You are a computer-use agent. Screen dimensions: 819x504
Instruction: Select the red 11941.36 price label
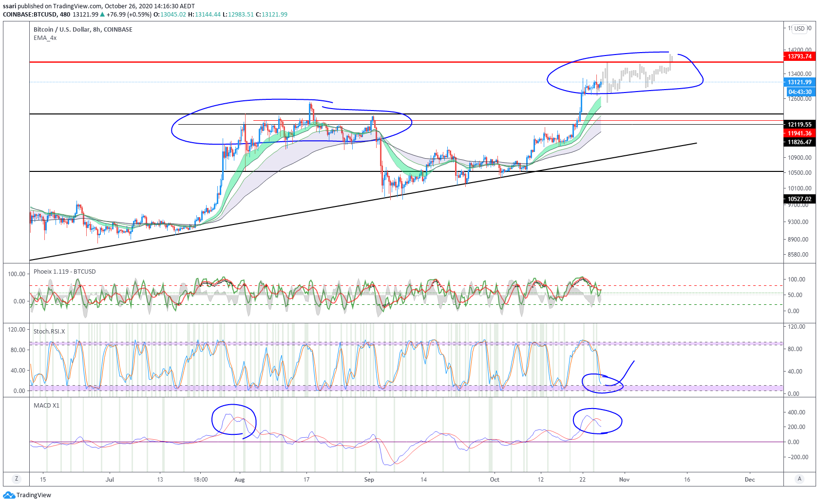800,133
